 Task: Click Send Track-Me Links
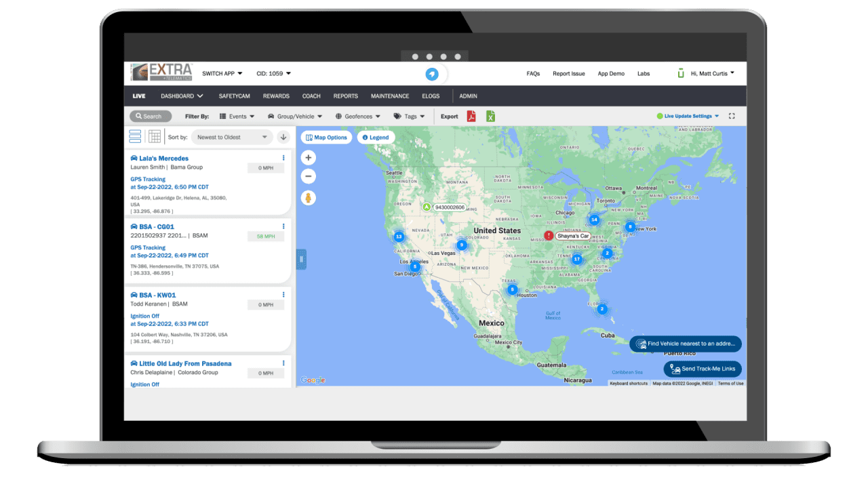tap(703, 369)
